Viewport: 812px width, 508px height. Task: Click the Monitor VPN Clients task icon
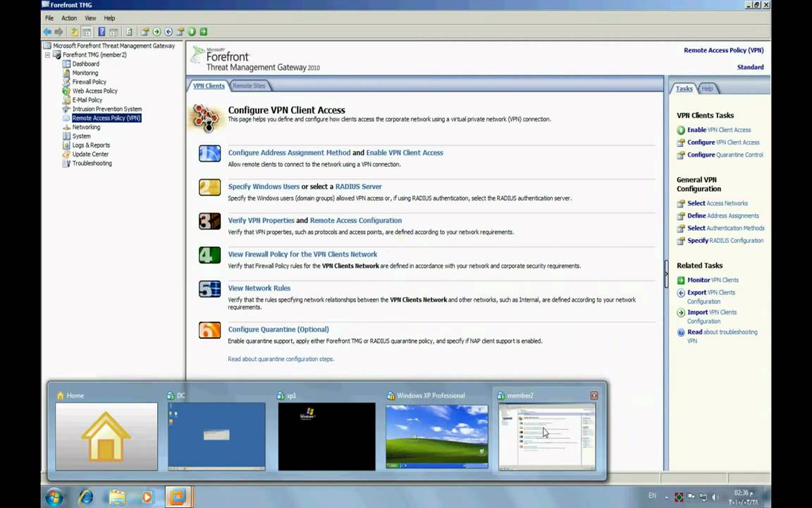pos(681,280)
